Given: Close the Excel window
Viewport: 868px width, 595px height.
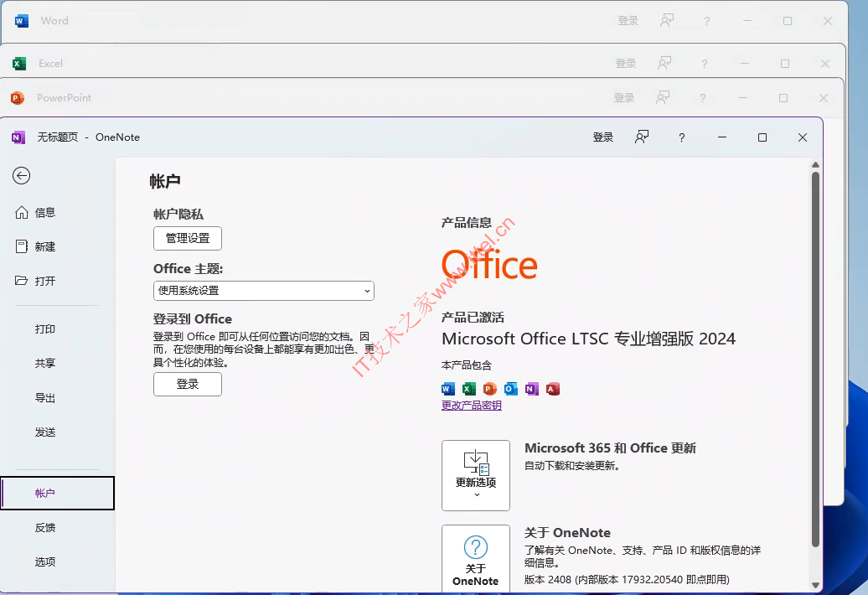Looking at the screenshot, I should pos(825,64).
